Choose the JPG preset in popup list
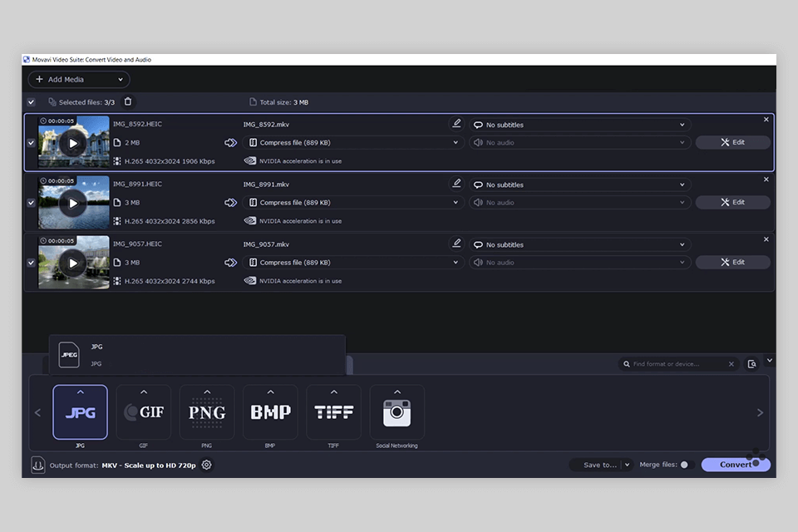The image size is (798, 532). click(198, 355)
